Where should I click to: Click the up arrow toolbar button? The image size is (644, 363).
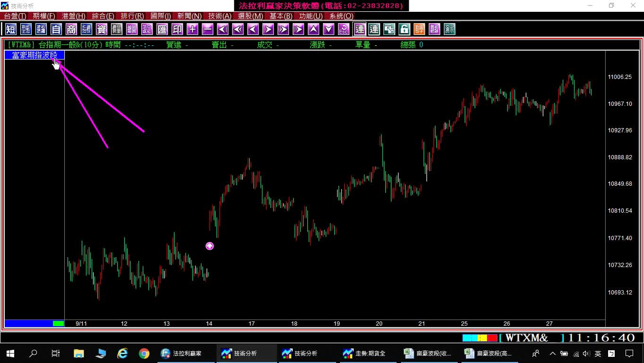coord(314,29)
